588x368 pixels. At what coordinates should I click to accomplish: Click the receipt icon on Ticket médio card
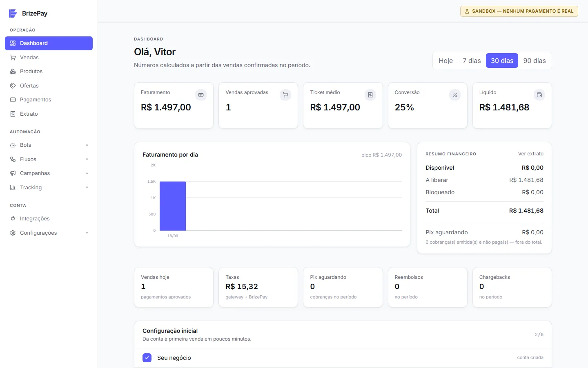pyautogui.click(x=370, y=95)
